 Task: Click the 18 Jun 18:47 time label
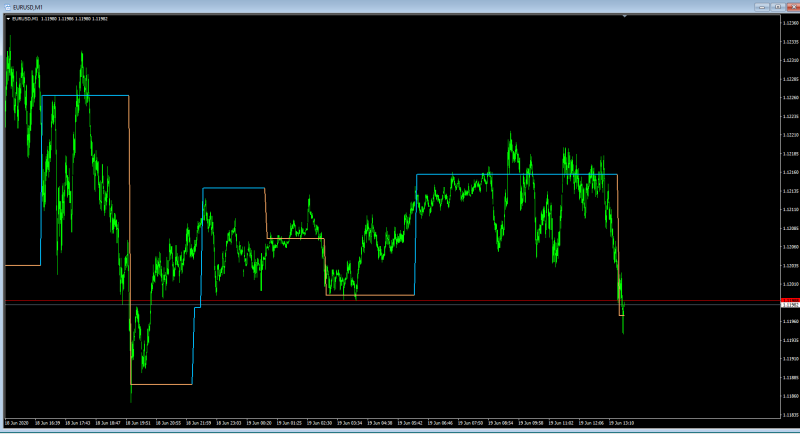click(108, 423)
